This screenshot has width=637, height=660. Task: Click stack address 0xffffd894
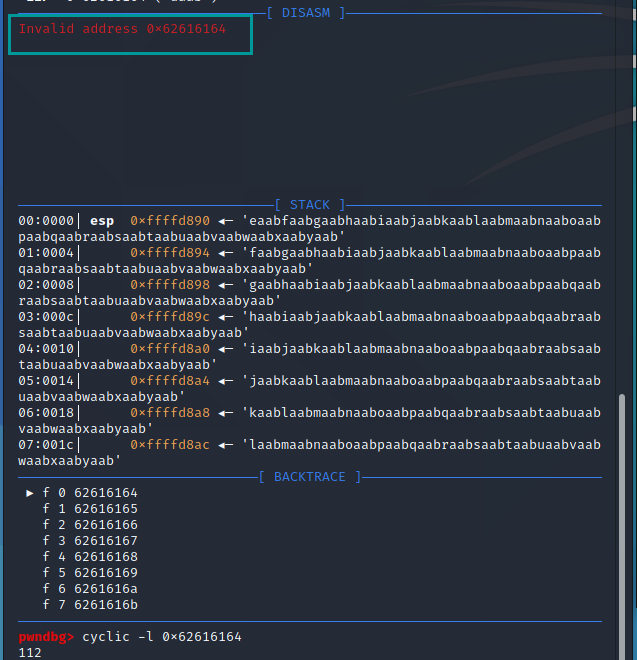[170, 253]
